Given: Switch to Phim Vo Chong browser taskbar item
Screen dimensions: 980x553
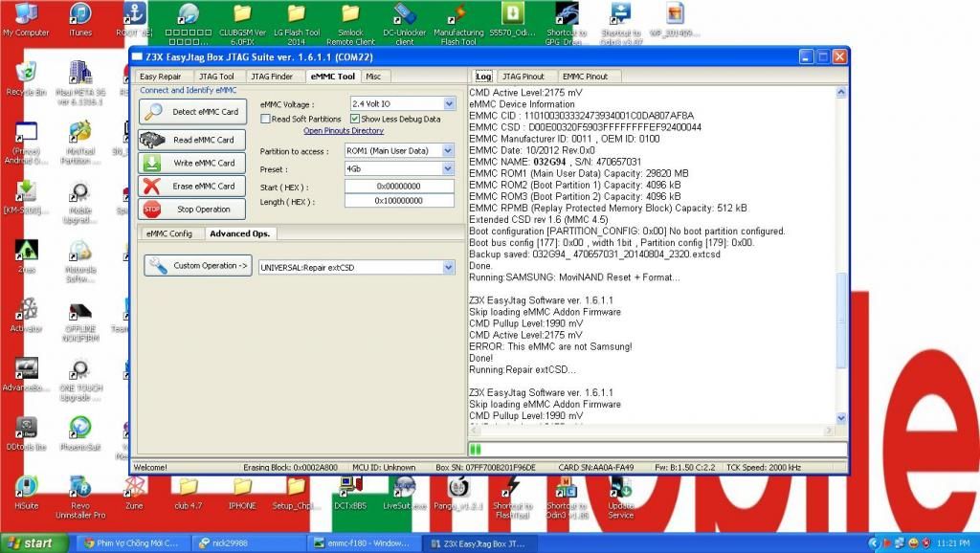Looking at the screenshot, I should pos(133,543).
